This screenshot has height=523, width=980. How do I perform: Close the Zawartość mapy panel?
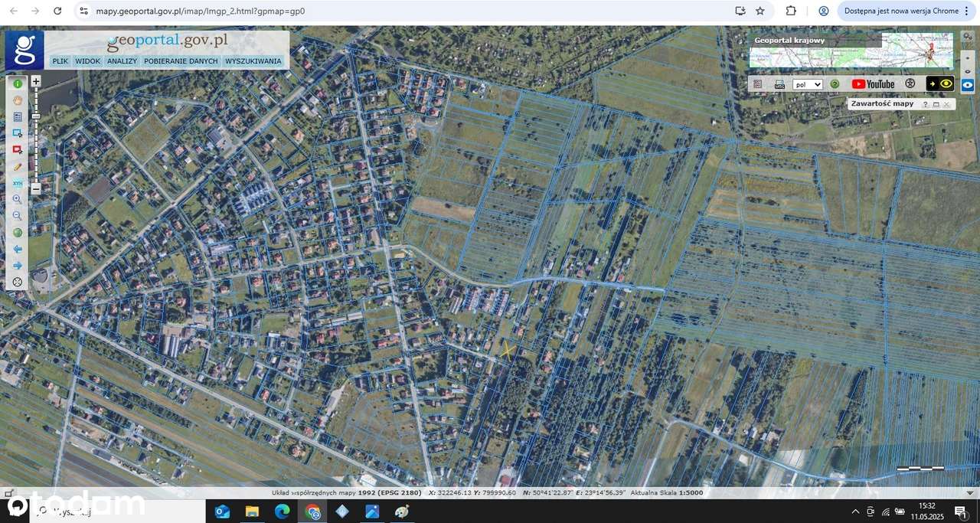pos(946,104)
